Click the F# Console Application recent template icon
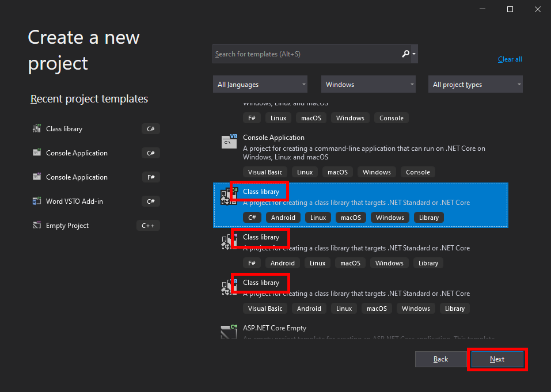 tap(37, 177)
